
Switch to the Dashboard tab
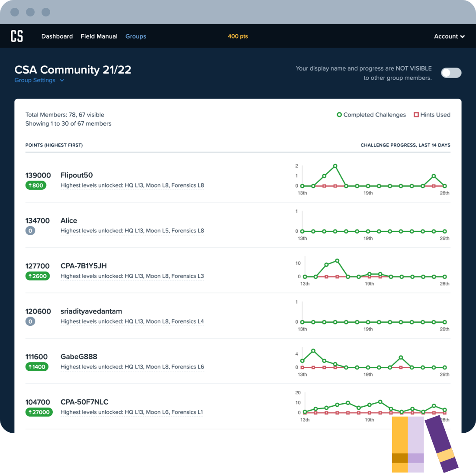pyautogui.click(x=57, y=36)
